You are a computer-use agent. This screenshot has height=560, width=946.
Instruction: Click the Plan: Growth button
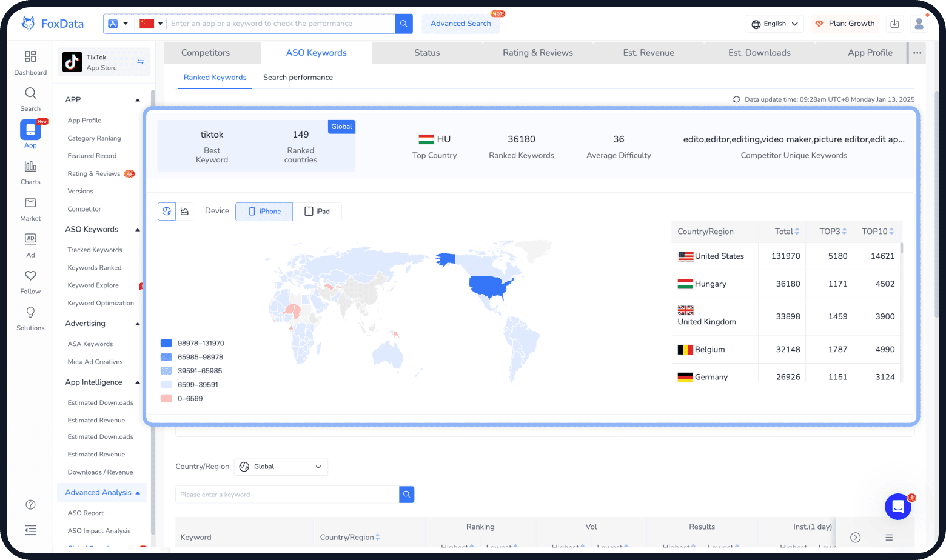coord(845,24)
